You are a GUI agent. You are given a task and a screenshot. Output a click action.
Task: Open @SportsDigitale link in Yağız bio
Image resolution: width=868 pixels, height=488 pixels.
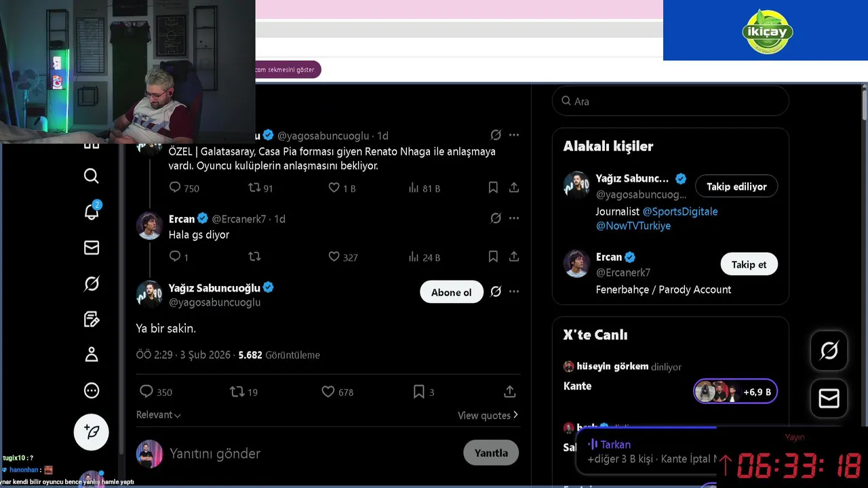[x=680, y=211]
